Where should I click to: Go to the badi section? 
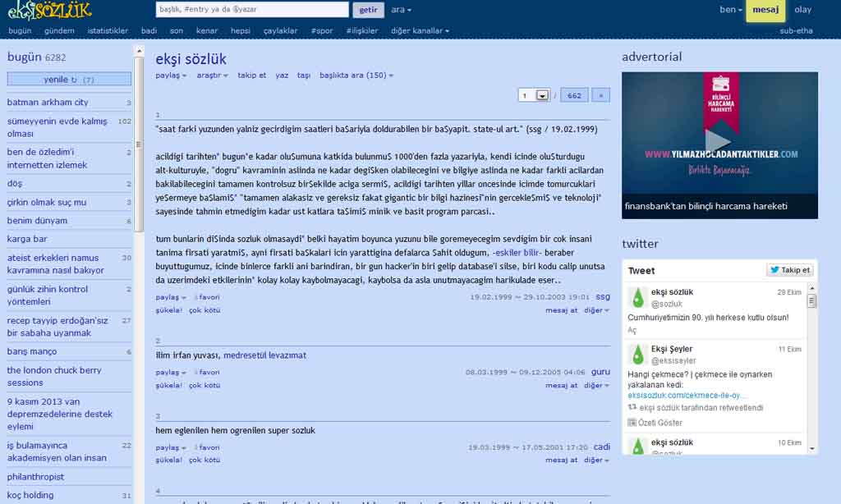click(149, 30)
